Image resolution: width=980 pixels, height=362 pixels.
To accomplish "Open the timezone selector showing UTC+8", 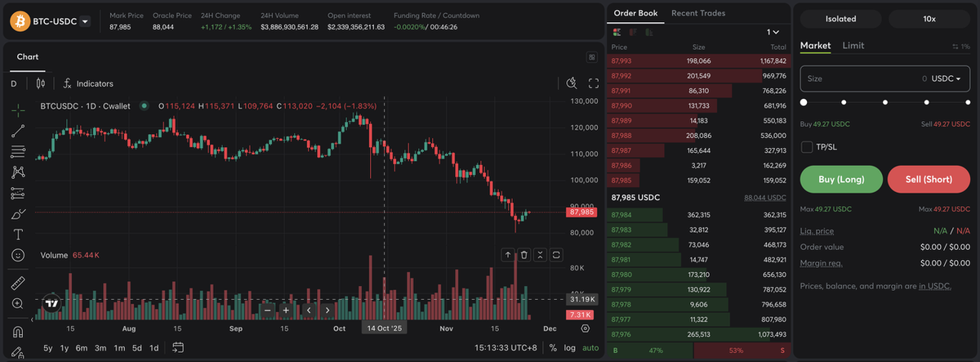I will pyautogui.click(x=506, y=347).
